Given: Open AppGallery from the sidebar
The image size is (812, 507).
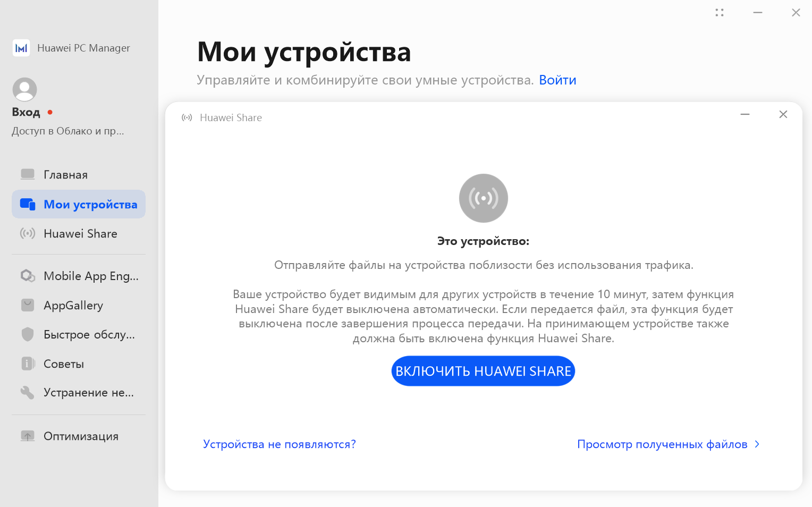Looking at the screenshot, I should click(79, 305).
